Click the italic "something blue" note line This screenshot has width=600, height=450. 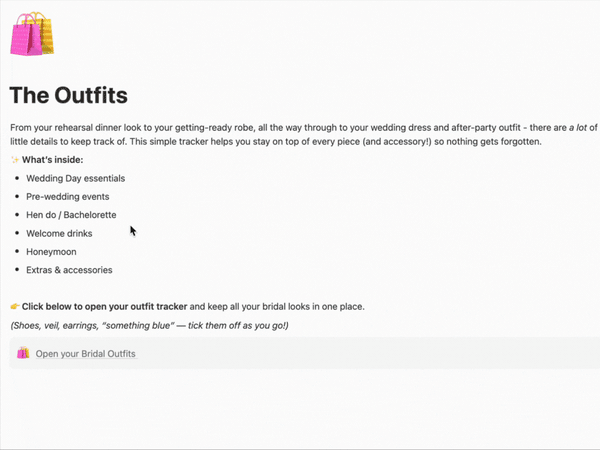click(x=149, y=325)
